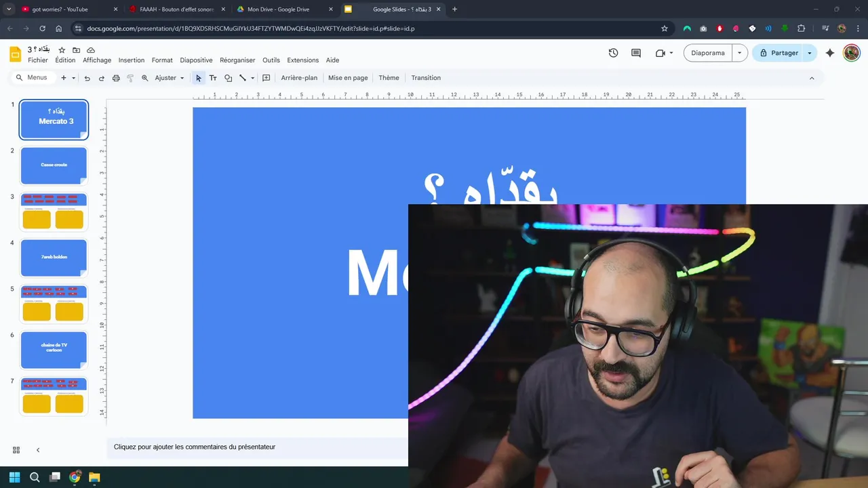The height and width of the screenshot is (488, 868).
Task: Open the browser extensions puzzle icon
Action: [x=802, y=28]
